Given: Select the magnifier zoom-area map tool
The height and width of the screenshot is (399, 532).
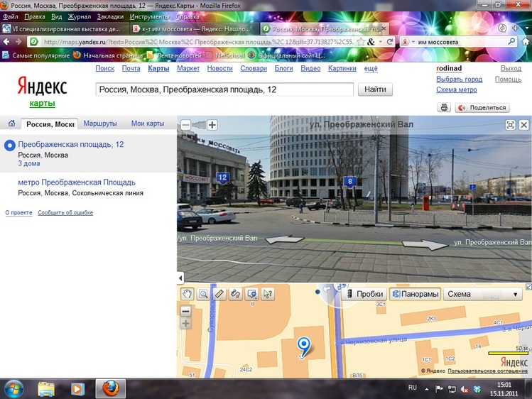Looking at the screenshot, I should tap(203, 294).
